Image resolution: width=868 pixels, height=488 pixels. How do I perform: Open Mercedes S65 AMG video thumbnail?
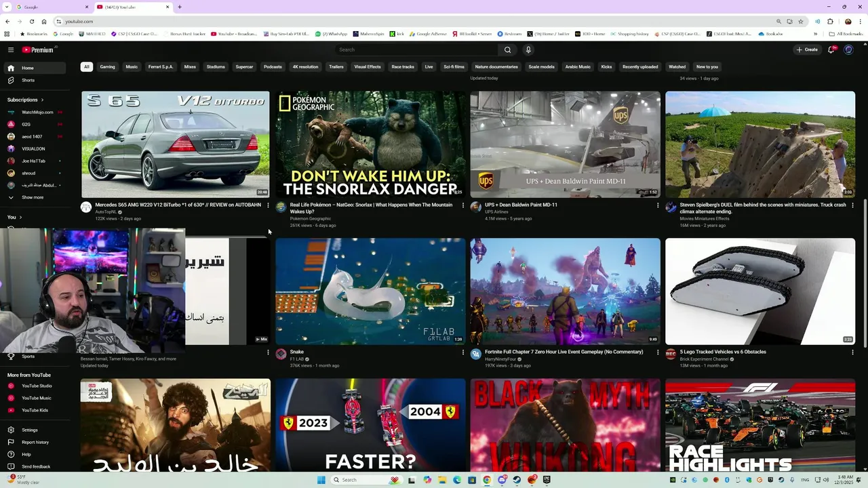click(x=176, y=144)
